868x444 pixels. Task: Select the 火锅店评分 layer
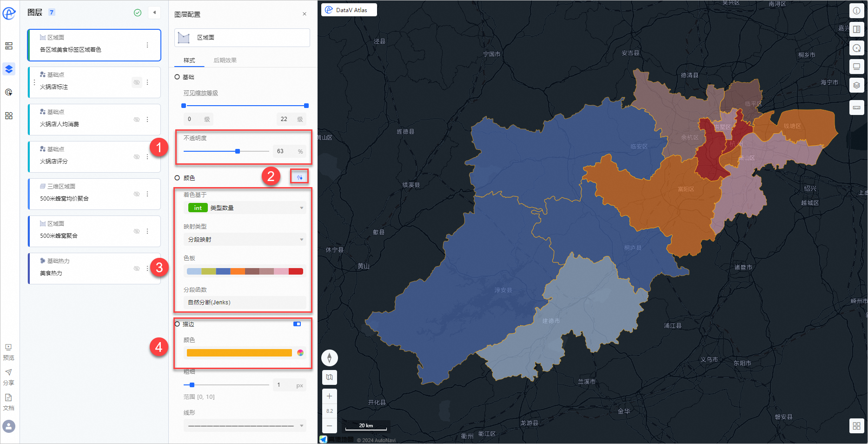tap(94, 157)
